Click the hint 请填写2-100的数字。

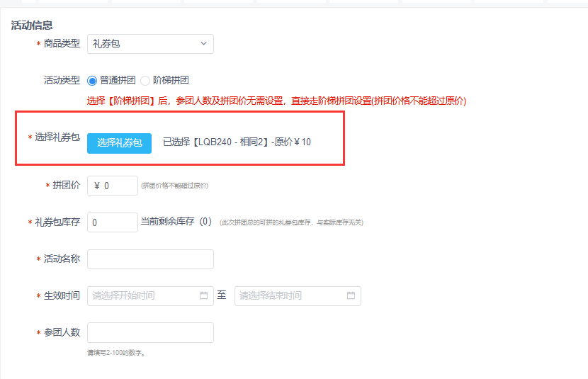116,353
